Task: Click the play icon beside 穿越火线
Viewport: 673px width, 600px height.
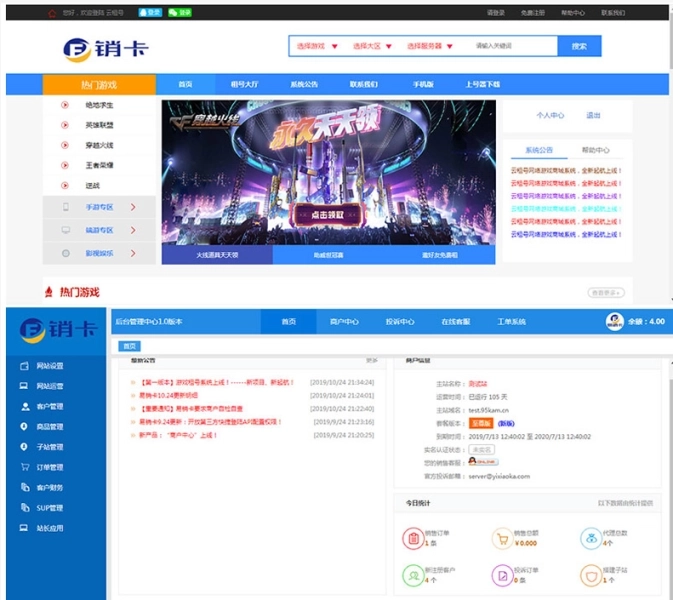Action: [x=65, y=145]
